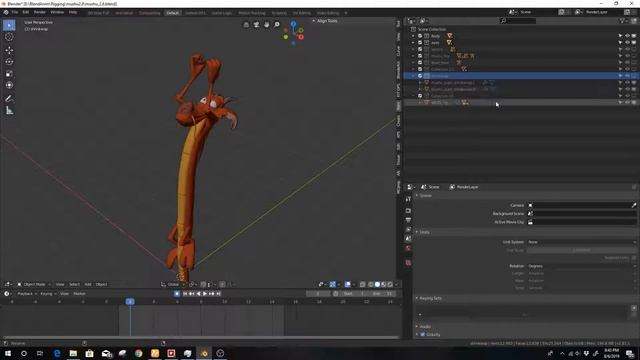Open the timeline Marker menu

pyautogui.click(x=79, y=294)
